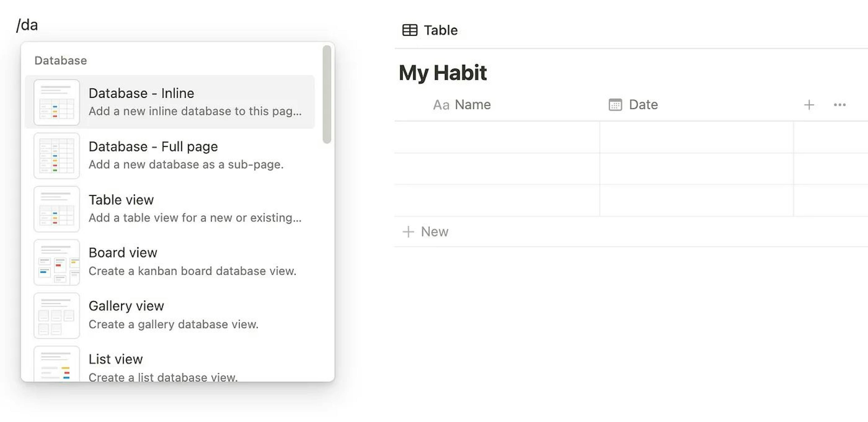
Task: Click the Gallery view thumbnail icon
Action: point(57,316)
